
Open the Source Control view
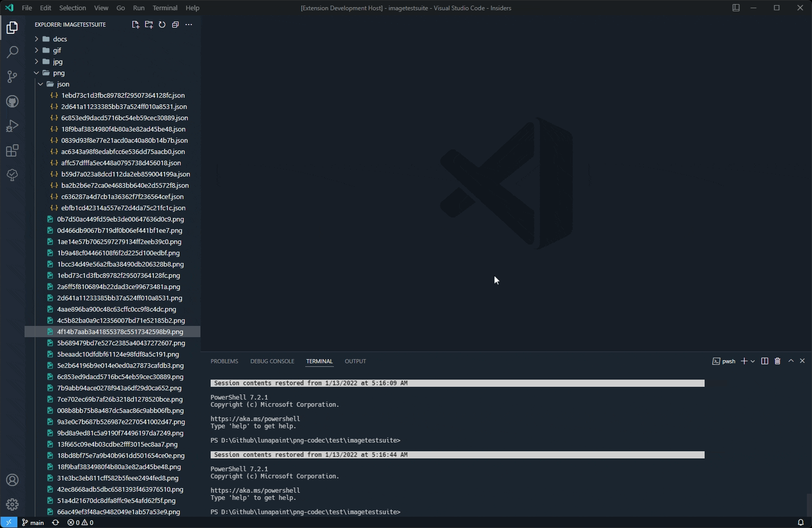click(x=12, y=77)
